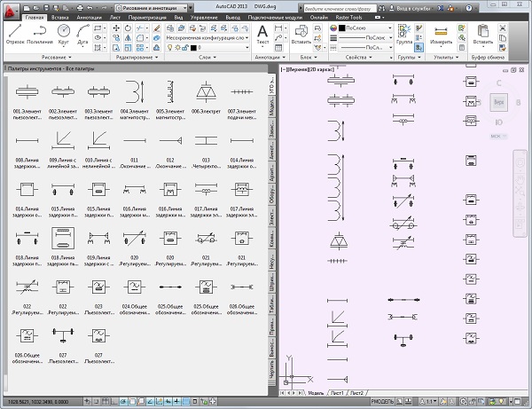This screenshot has height=409, width=532.
Task: Switch to the Лист1 layout tab
Action: click(335, 392)
